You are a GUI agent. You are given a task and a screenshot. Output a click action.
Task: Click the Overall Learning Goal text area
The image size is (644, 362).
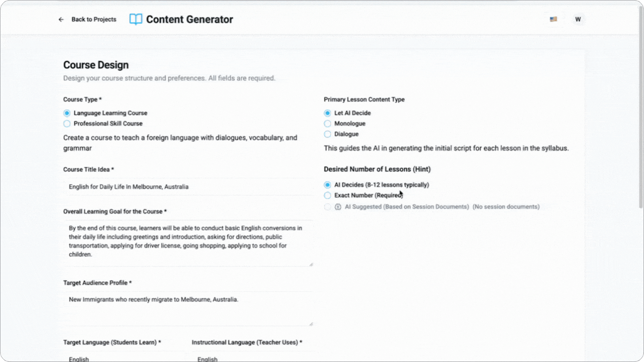point(188,243)
